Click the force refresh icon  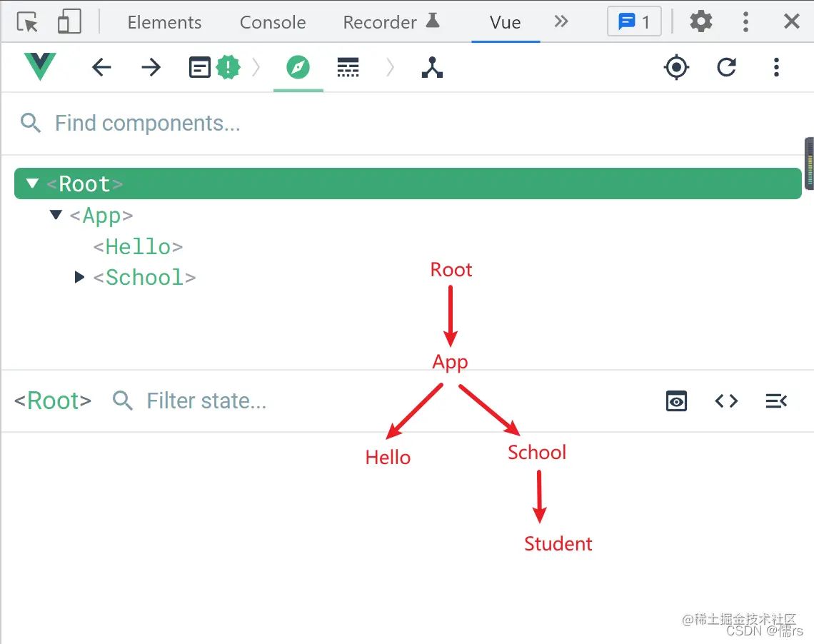(x=726, y=67)
